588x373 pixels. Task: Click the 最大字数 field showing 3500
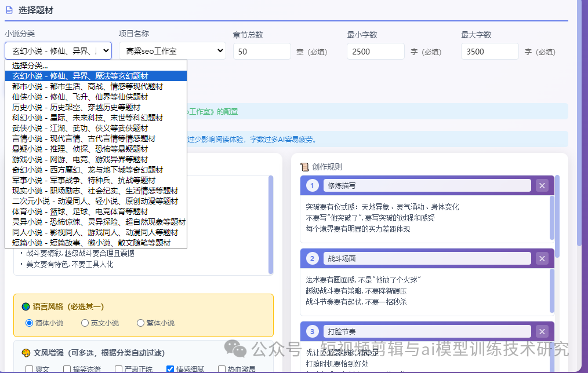(x=489, y=51)
